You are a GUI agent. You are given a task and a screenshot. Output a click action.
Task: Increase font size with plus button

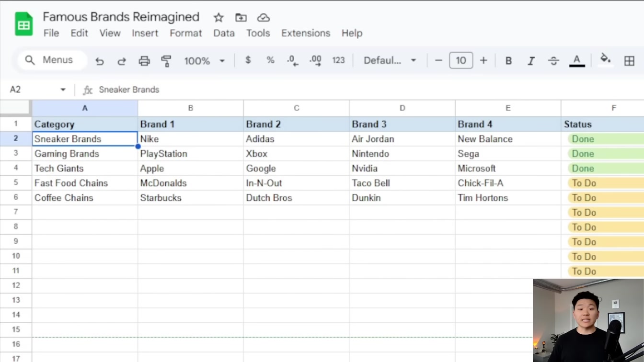(483, 60)
